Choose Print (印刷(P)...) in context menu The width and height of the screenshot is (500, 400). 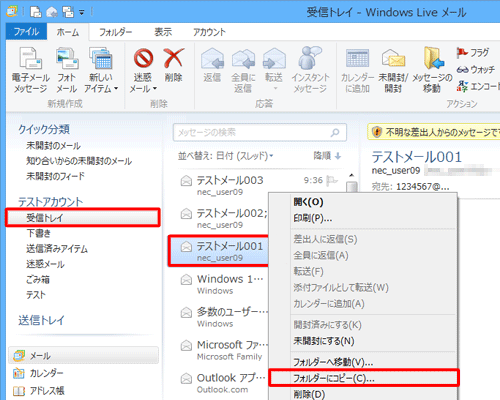[x=363, y=218]
